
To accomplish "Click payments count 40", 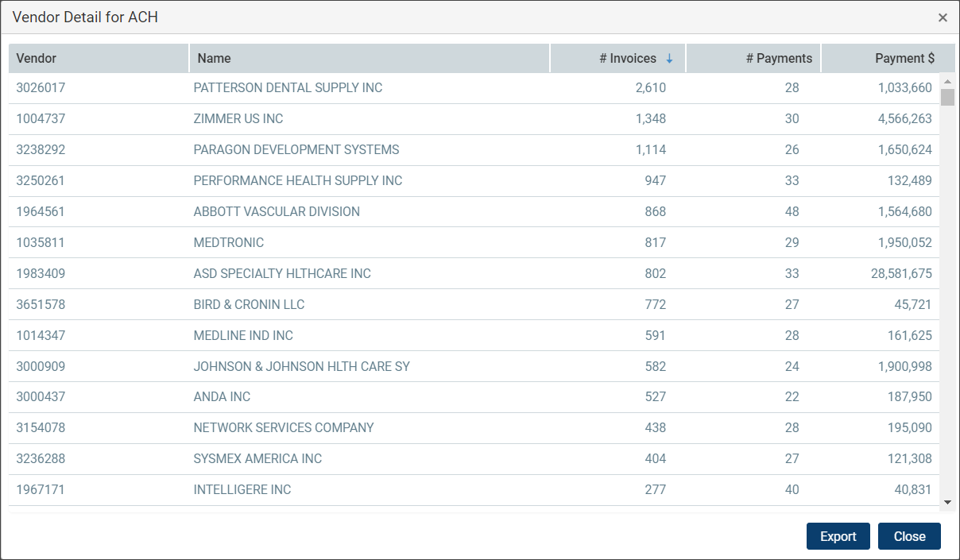I will tap(792, 489).
